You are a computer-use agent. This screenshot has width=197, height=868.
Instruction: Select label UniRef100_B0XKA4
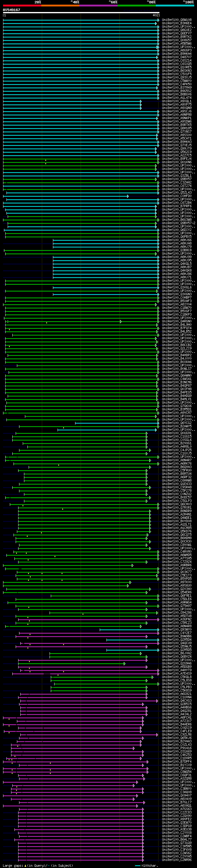tap(176, 362)
